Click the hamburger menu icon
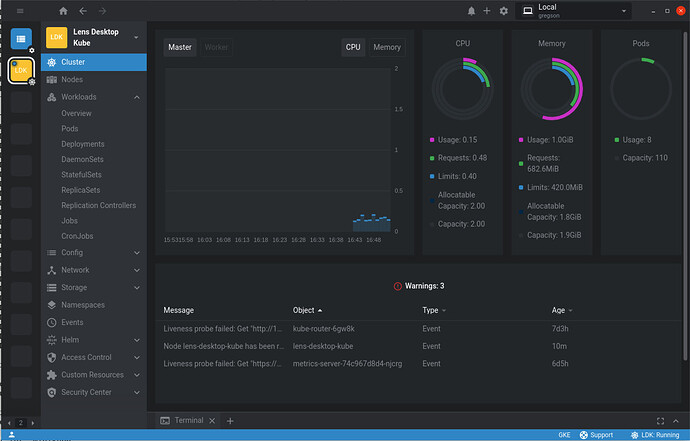The image size is (690, 441). coord(20,11)
